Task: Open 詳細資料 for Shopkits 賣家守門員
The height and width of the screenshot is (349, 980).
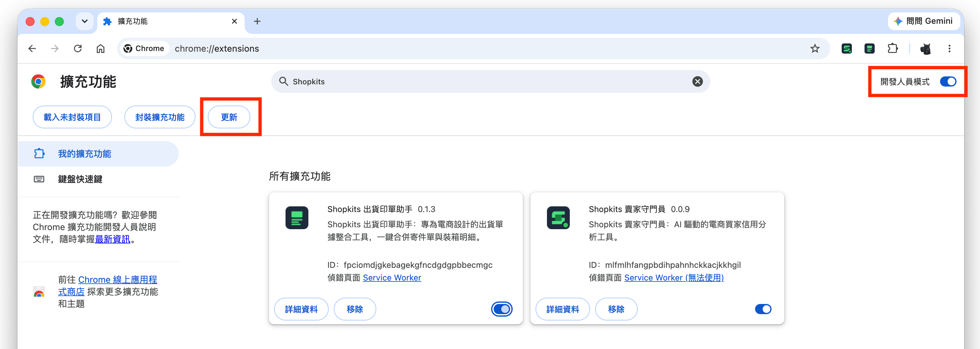Action: 563,309
